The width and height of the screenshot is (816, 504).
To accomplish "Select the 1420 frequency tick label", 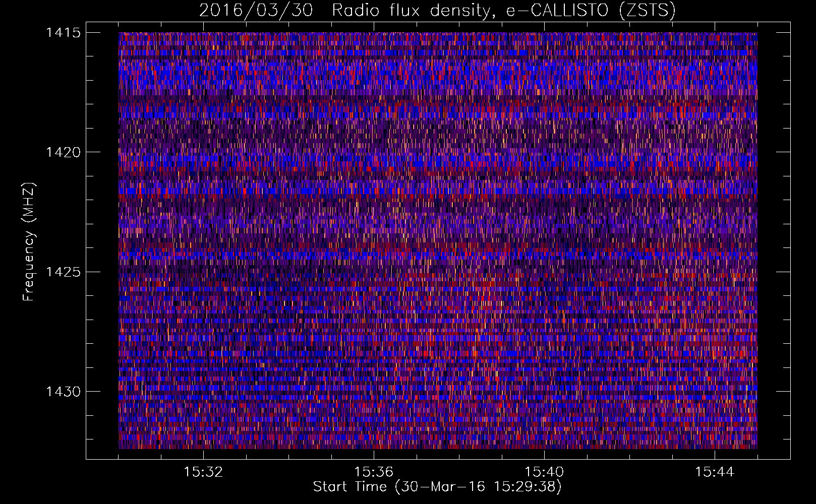I will pos(63,152).
